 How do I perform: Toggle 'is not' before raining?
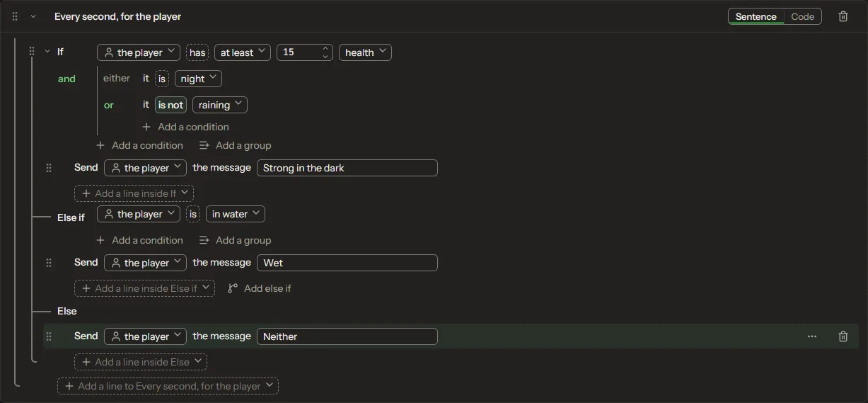pos(170,105)
